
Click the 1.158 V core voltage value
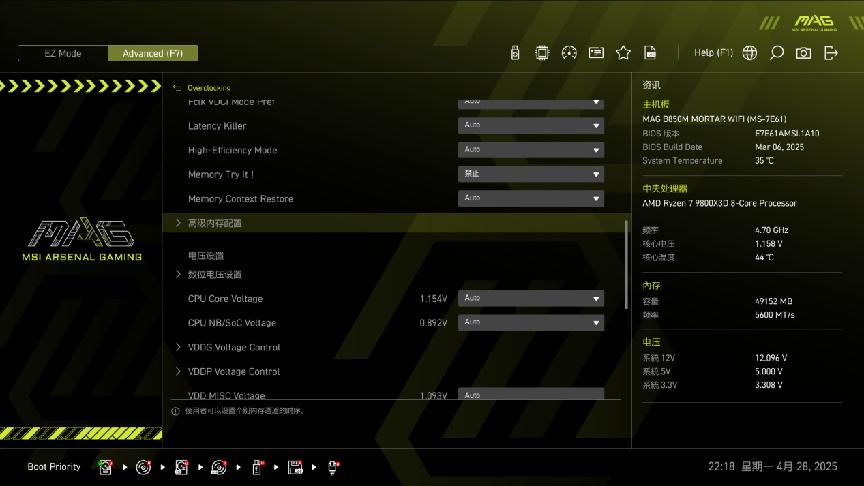click(769, 244)
